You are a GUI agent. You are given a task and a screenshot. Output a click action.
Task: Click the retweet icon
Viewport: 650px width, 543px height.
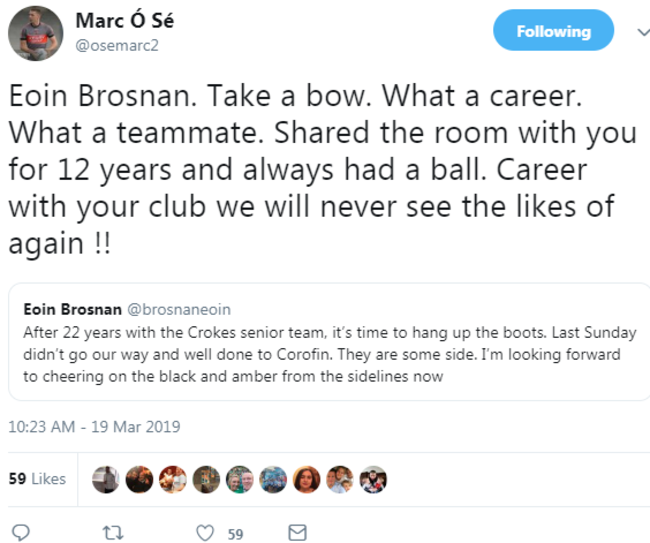(113, 532)
